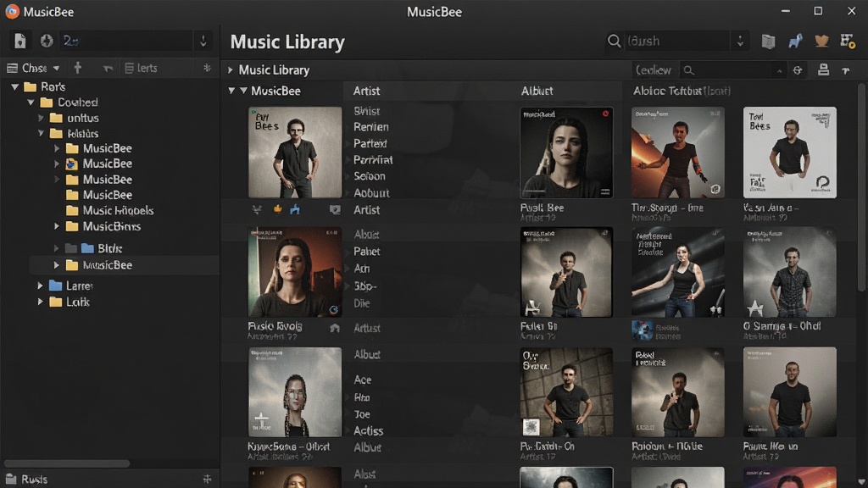Select "Renlen" in the artist list

(371, 127)
